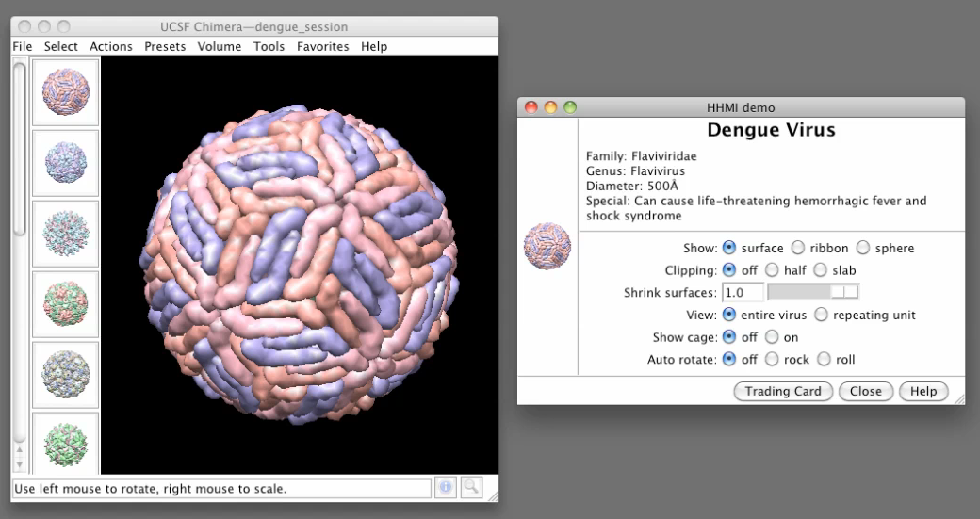Select the first pink-blue virus thumbnail
Viewport: 980px width, 519px height.
65,91
